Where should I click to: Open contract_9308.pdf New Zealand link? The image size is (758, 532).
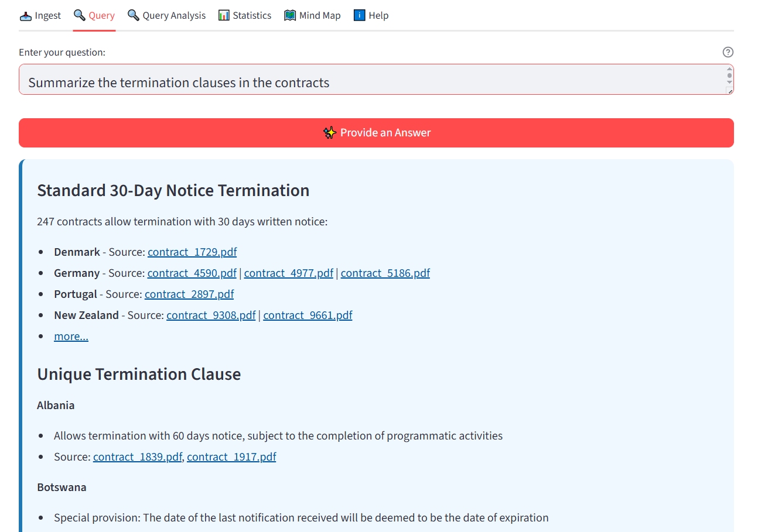point(211,315)
